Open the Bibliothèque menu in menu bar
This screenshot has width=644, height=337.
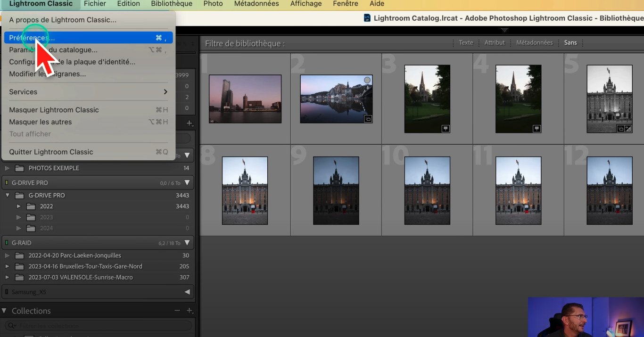[x=172, y=4]
